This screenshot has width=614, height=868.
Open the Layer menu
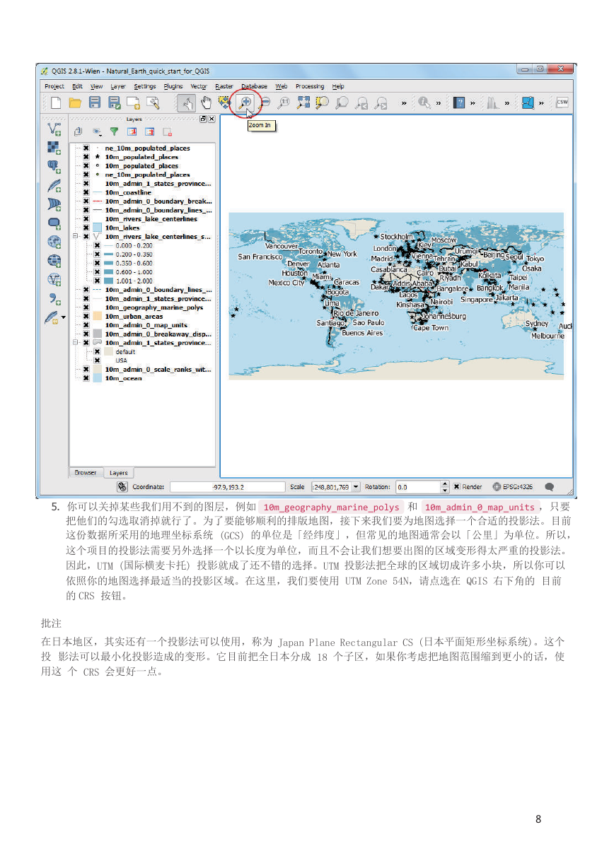click(x=118, y=86)
